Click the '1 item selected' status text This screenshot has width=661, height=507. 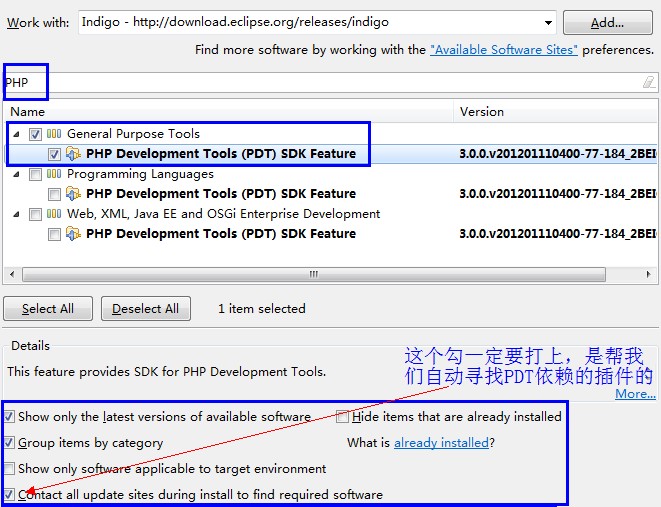262,309
